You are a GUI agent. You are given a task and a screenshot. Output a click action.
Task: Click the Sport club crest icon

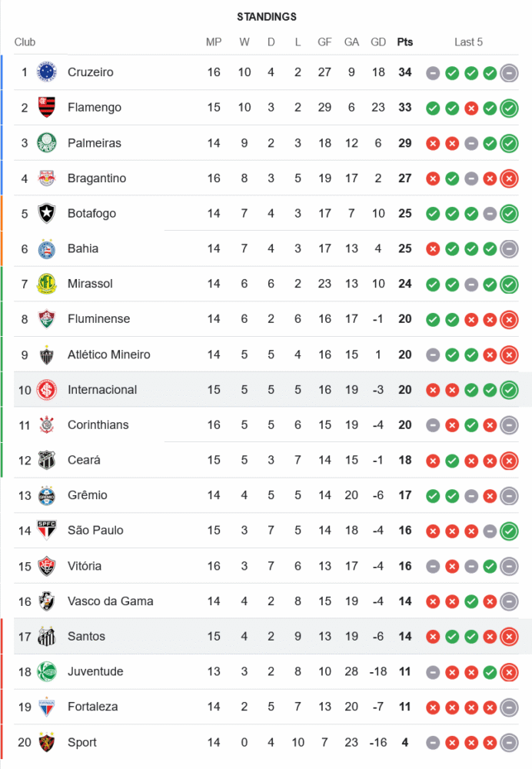pyautogui.click(x=47, y=742)
